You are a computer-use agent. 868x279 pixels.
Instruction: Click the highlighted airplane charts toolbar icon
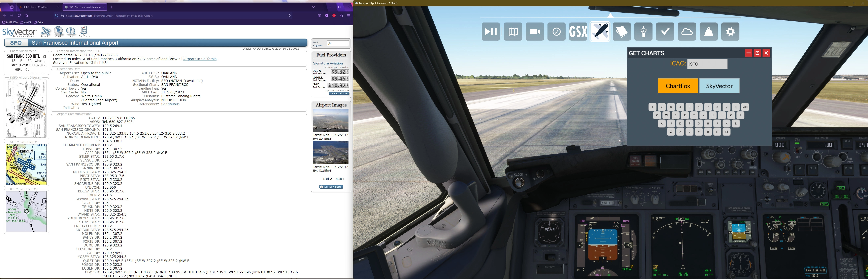coord(600,32)
